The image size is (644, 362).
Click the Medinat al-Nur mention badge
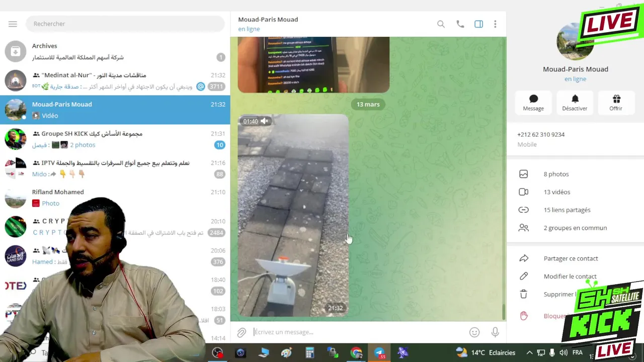pyautogui.click(x=201, y=86)
